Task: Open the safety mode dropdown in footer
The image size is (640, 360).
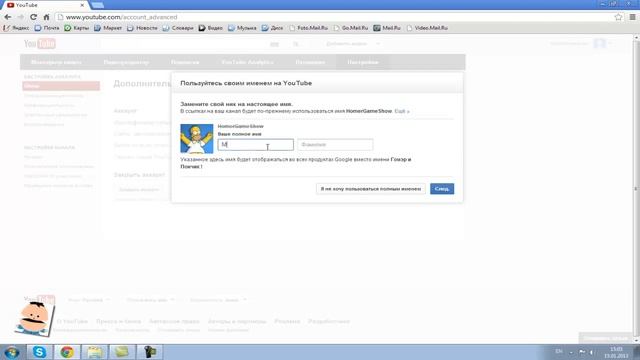Action: tap(217, 300)
